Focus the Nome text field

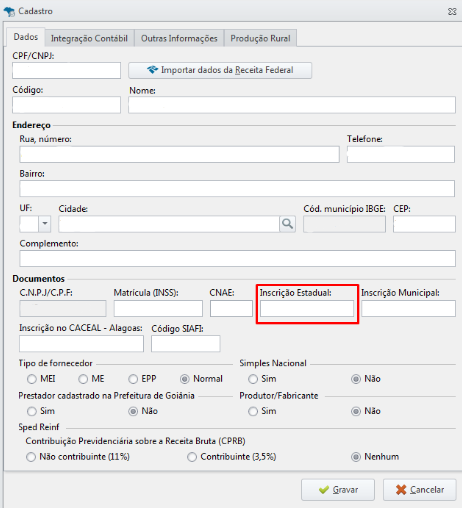(x=292, y=105)
